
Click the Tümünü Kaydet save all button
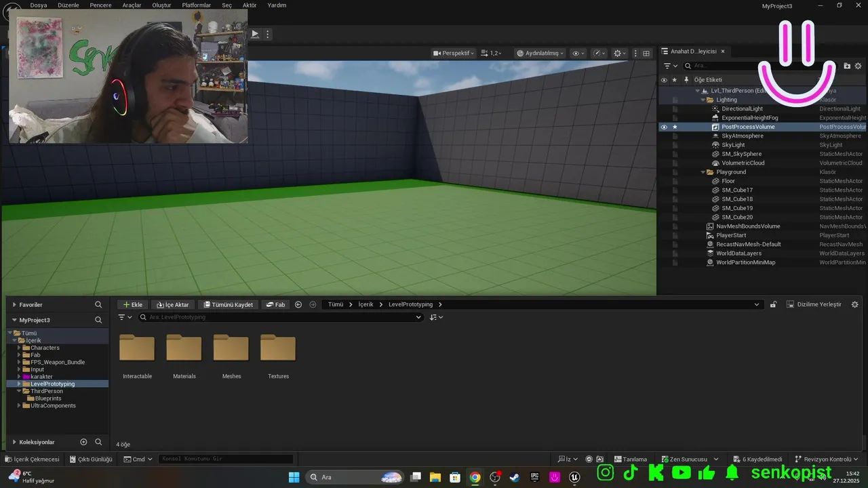229,304
